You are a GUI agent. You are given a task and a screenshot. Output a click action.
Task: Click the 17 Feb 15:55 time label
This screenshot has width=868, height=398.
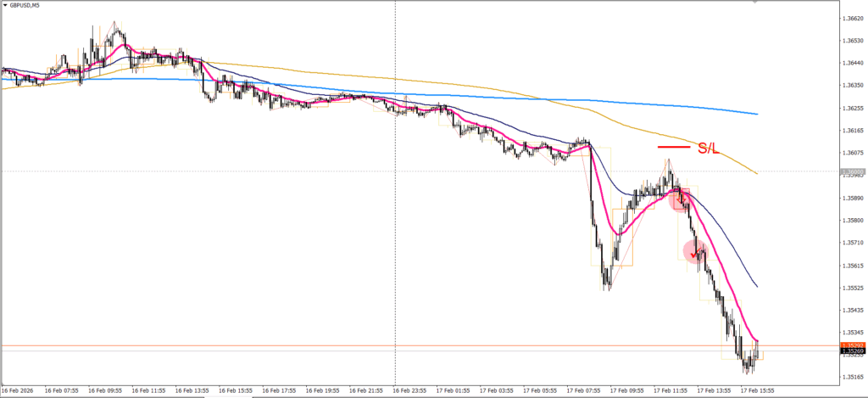click(x=759, y=391)
